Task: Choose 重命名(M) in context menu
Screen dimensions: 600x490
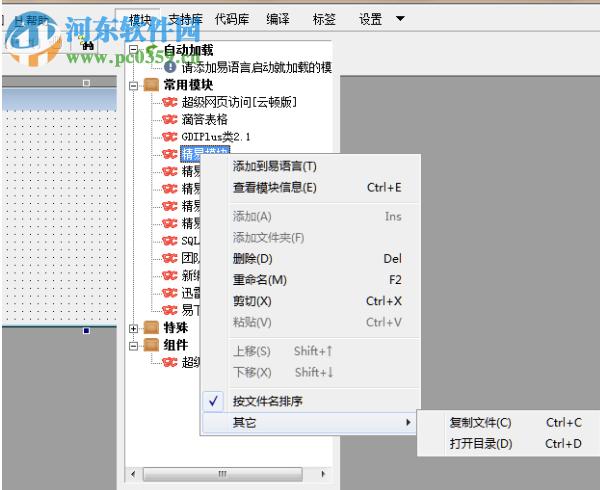Action: 311,280
